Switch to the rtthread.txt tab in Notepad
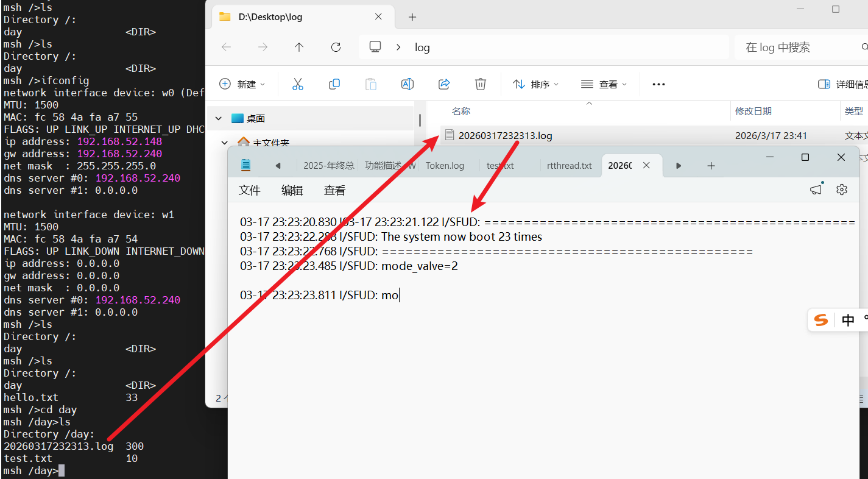This screenshot has width=868, height=479. pyautogui.click(x=570, y=165)
